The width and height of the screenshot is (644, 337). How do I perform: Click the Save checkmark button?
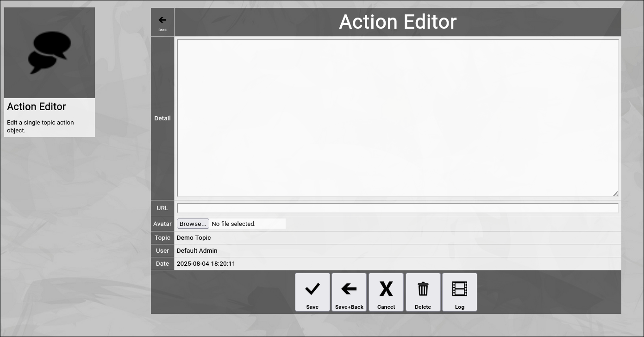pyautogui.click(x=313, y=292)
